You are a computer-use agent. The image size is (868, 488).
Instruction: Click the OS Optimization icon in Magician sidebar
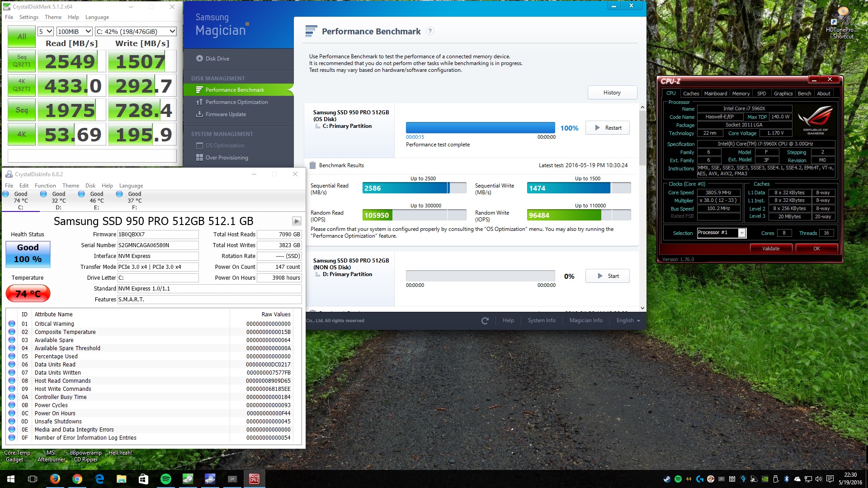point(199,145)
